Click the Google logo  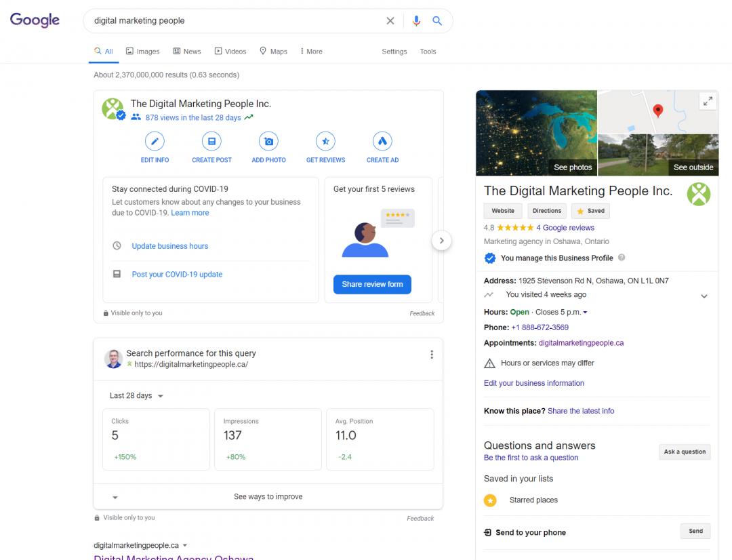[35, 20]
